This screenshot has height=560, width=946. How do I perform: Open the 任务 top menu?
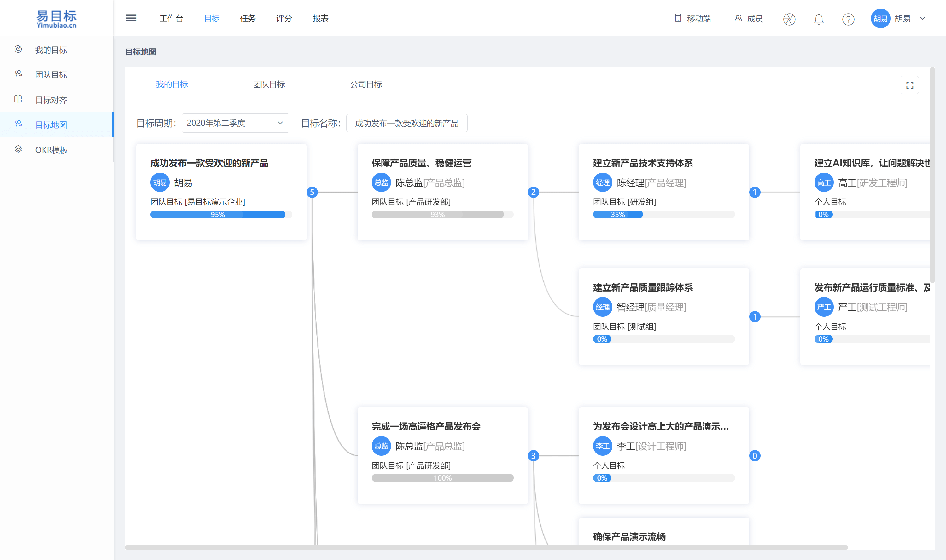coord(248,19)
